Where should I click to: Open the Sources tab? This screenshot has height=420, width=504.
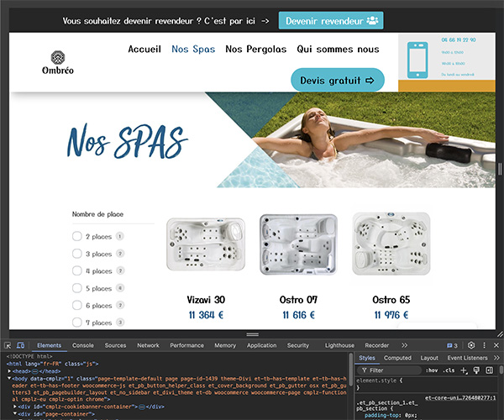click(115, 345)
